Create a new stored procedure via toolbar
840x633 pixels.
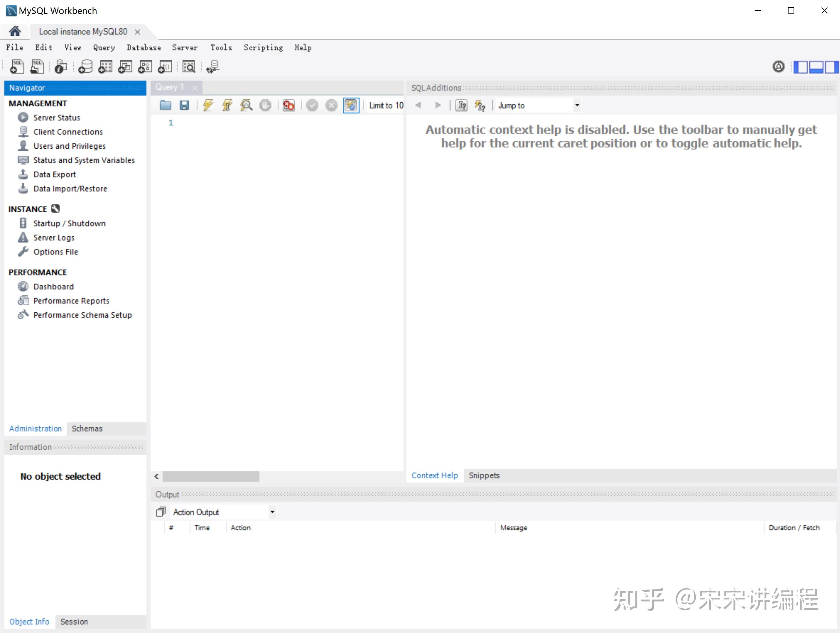point(145,66)
